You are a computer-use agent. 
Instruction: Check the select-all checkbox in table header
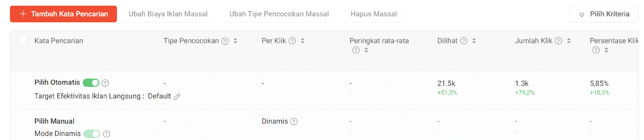point(23,40)
